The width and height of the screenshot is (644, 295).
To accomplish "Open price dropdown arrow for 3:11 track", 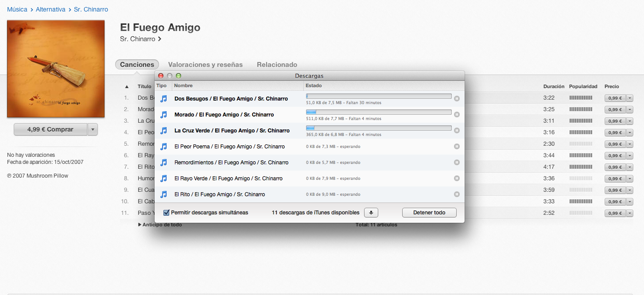I will 629,121.
